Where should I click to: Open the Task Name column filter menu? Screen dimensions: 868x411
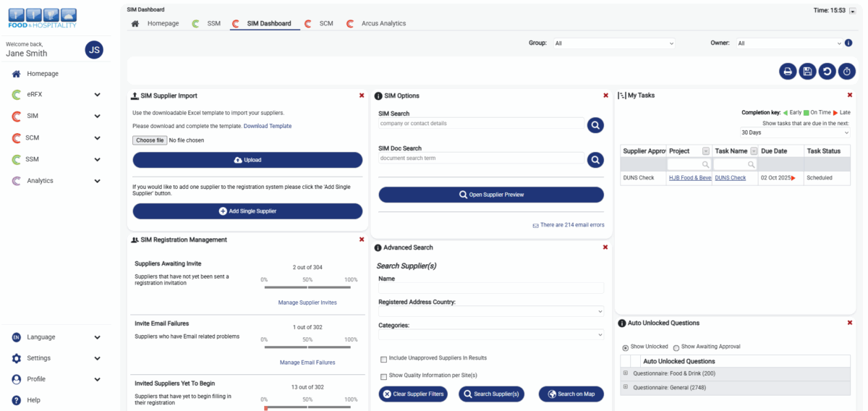753,151
